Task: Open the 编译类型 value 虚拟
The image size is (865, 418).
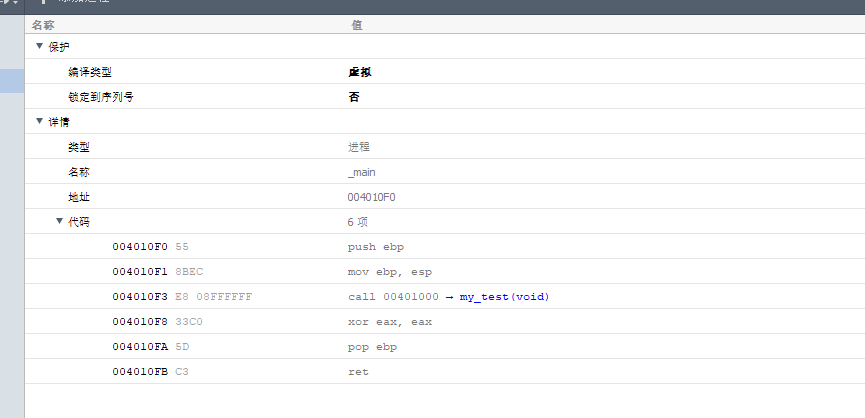Action: coord(360,72)
